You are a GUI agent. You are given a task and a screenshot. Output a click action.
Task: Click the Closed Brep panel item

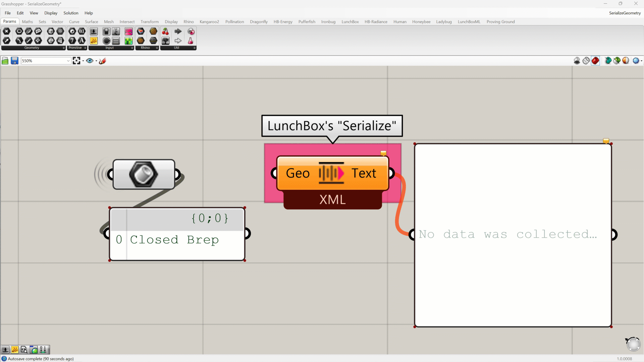pyautogui.click(x=174, y=240)
